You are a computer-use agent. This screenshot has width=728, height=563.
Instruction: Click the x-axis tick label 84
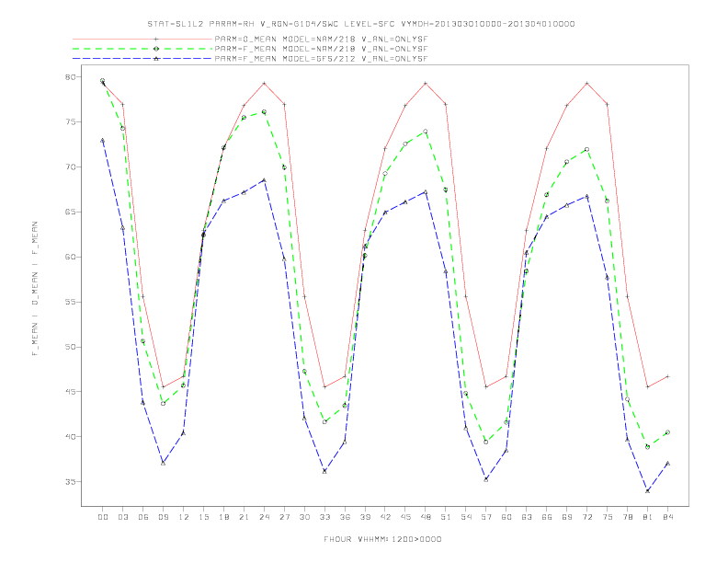(x=667, y=517)
